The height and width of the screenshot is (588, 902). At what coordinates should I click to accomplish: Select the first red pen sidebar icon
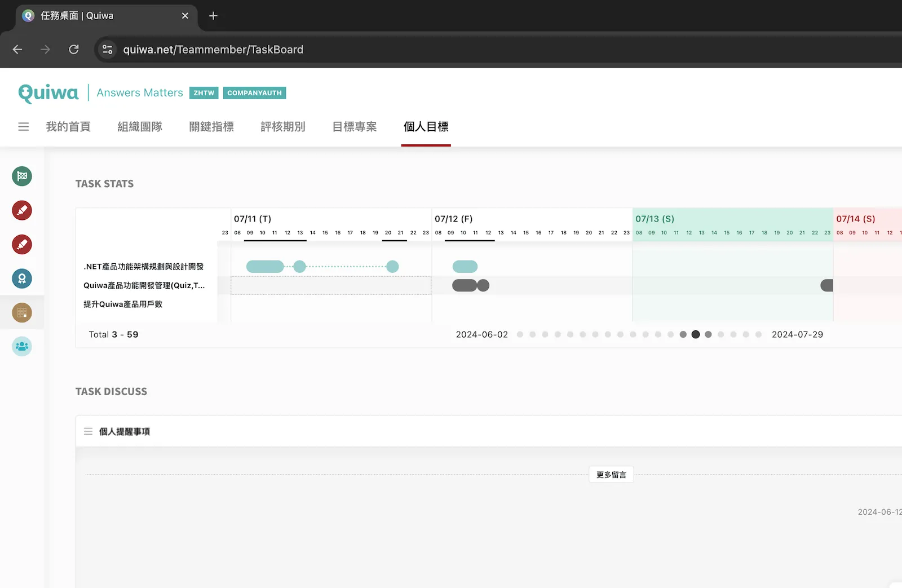pos(22,210)
